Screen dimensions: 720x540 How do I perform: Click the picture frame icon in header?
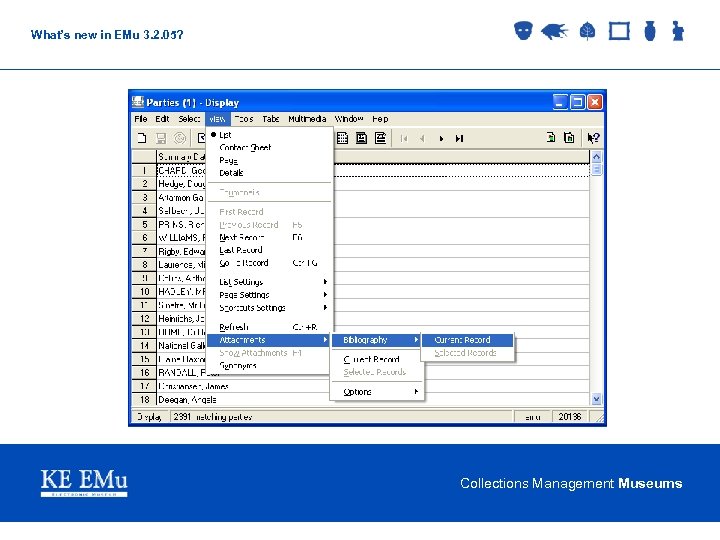click(619, 31)
